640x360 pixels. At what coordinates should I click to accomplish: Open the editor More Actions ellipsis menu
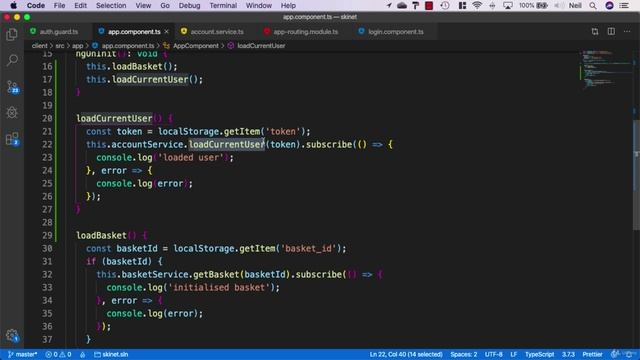pyautogui.click(x=627, y=31)
